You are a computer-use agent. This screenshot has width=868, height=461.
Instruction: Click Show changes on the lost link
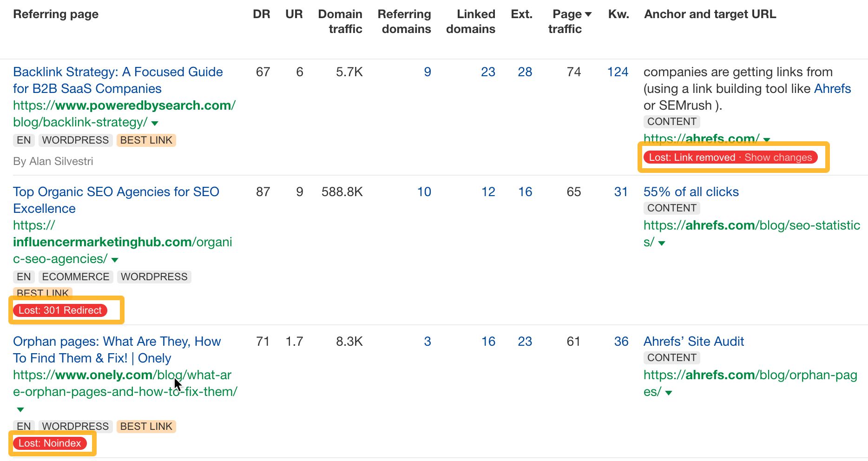(x=778, y=157)
